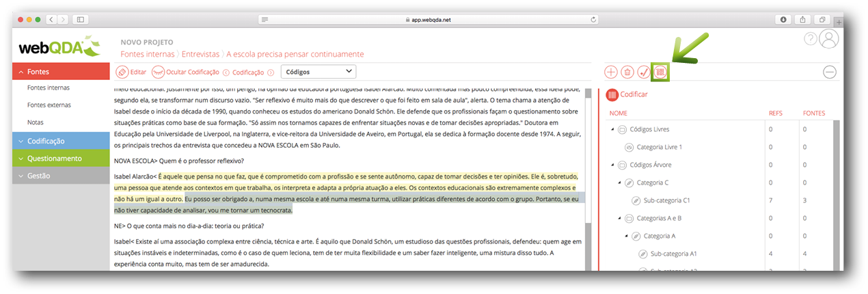The height and width of the screenshot is (294, 868).
Task: Select Sub-categoria A1 row text
Action: coord(674,254)
